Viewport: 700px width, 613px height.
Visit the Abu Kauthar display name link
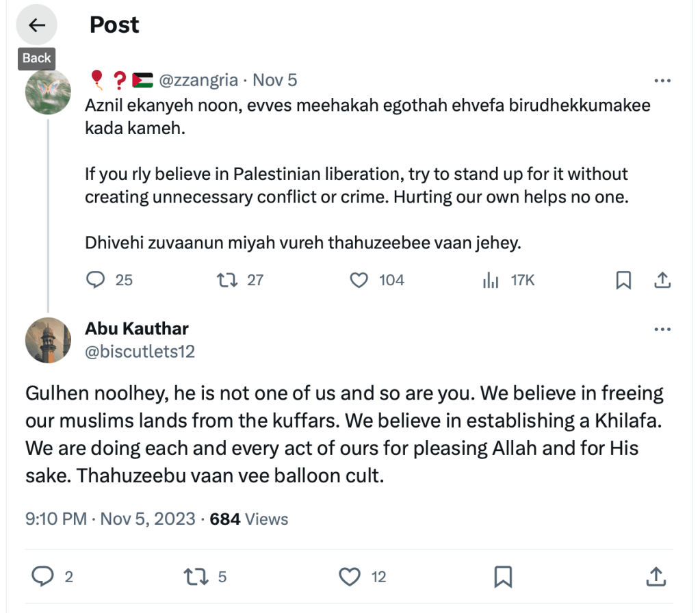pyautogui.click(x=137, y=328)
